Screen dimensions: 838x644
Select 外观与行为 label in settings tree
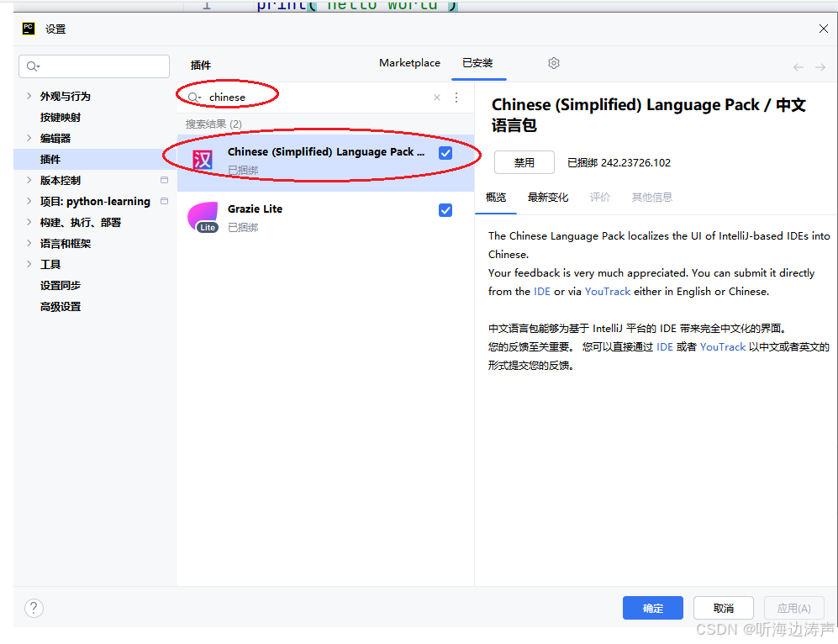point(66,96)
